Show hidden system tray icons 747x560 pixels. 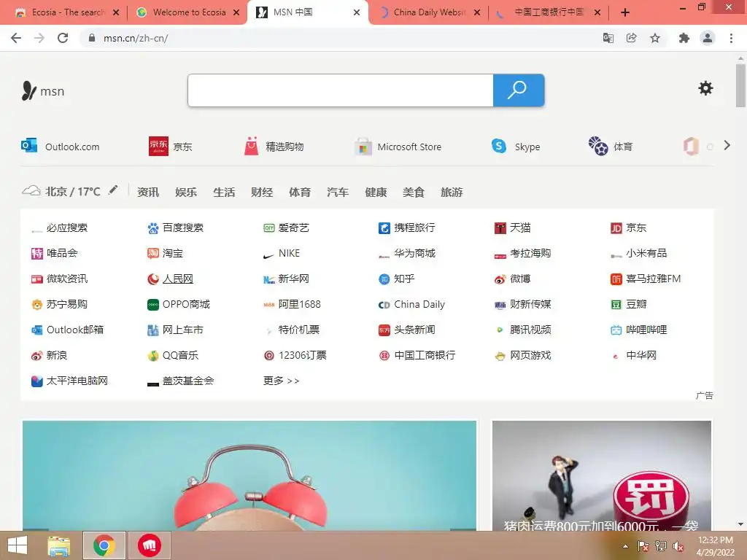(625, 546)
